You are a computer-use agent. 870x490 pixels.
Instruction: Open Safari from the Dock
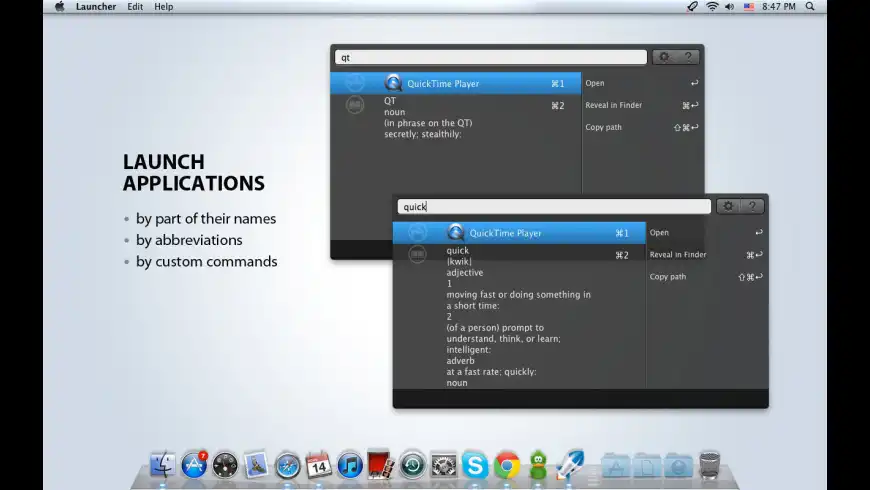287,466
